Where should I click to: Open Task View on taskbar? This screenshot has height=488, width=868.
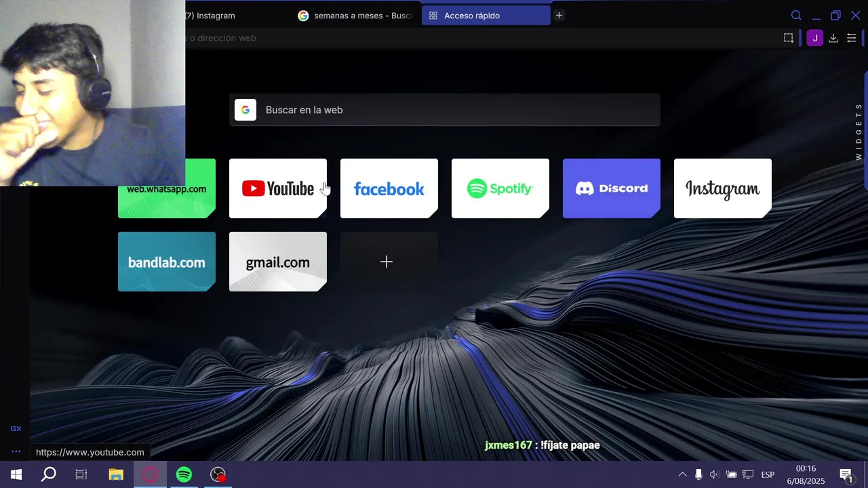[81, 474]
